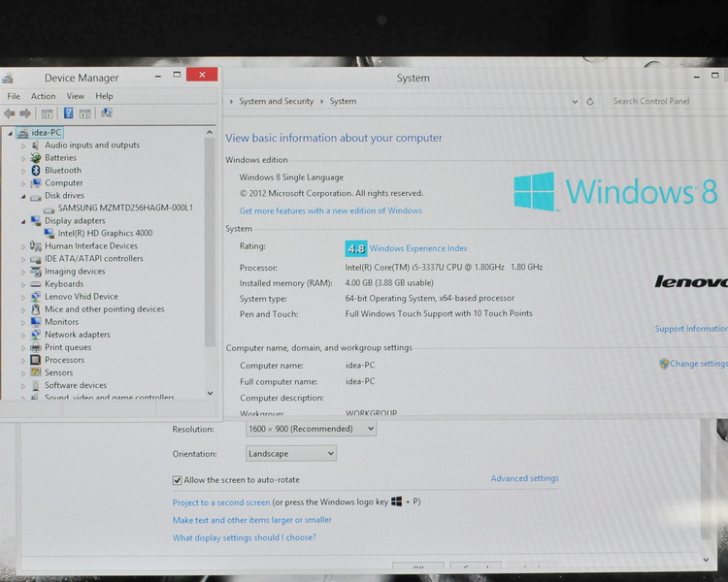Viewport: 728px width, 582px height.
Task: Click the Sensors category icon
Action: click(x=36, y=372)
